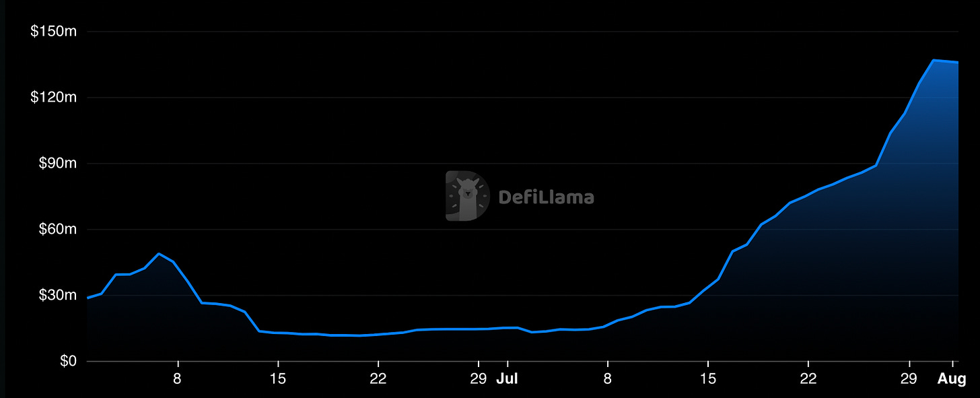980x398 pixels.
Task: Click the DefiLlama watermark text
Action: (x=546, y=197)
